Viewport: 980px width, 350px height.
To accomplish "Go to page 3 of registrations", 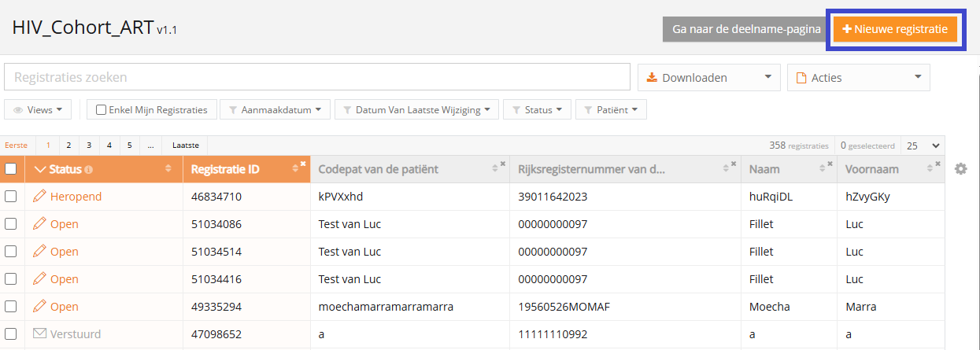I will tap(89, 146).
